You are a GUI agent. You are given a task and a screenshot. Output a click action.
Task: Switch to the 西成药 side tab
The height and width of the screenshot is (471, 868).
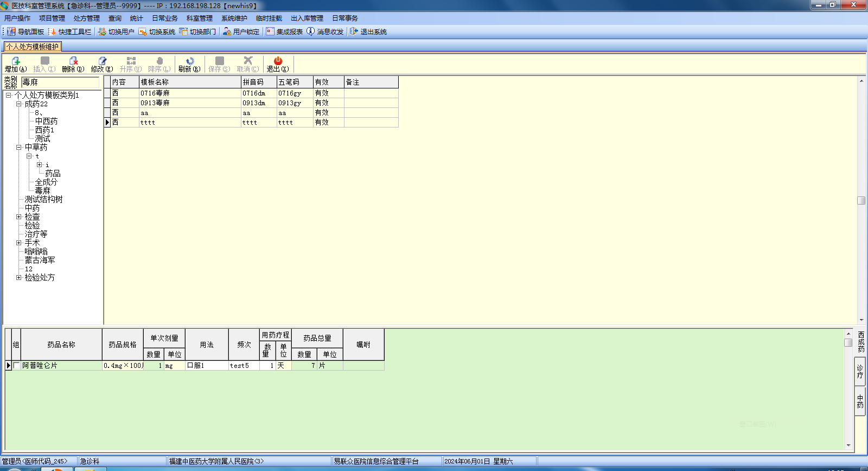(860, 342)
